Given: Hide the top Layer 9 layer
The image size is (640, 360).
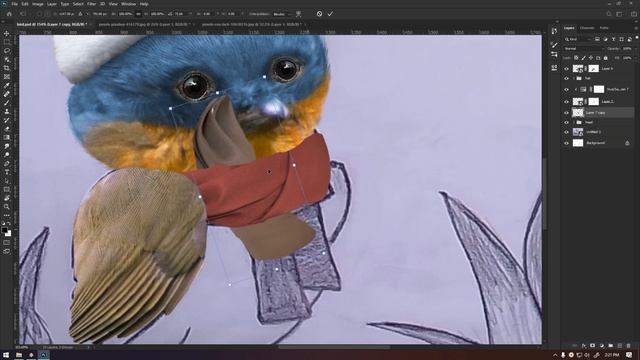Looking at the screenshot, I should click(566, 68).
